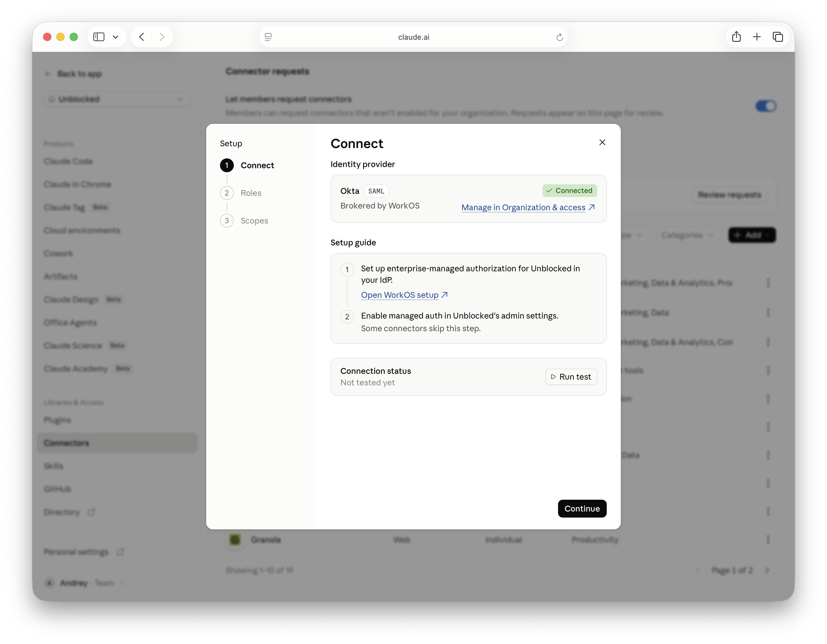Select the Scopes step in Setup
827x644 pixels.
[x=244, y=221]
